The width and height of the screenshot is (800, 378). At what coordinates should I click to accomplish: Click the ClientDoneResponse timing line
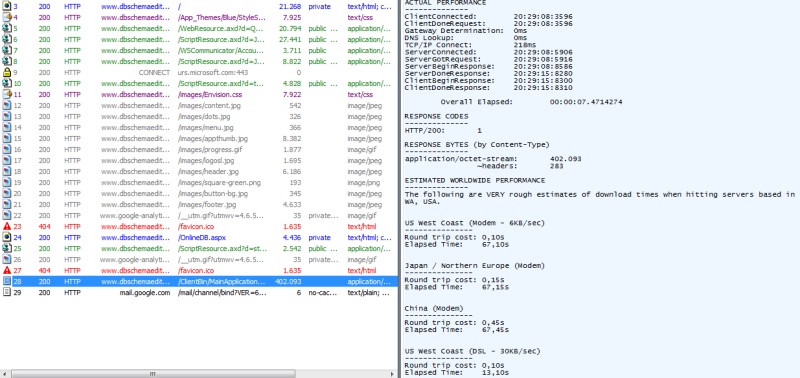(x=488, y=88)
